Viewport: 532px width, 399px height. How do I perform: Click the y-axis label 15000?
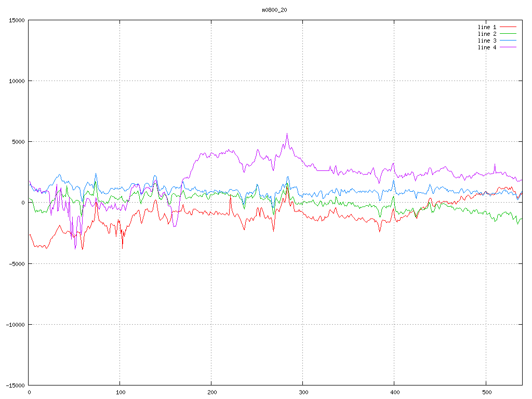click(x=17, y=20)
